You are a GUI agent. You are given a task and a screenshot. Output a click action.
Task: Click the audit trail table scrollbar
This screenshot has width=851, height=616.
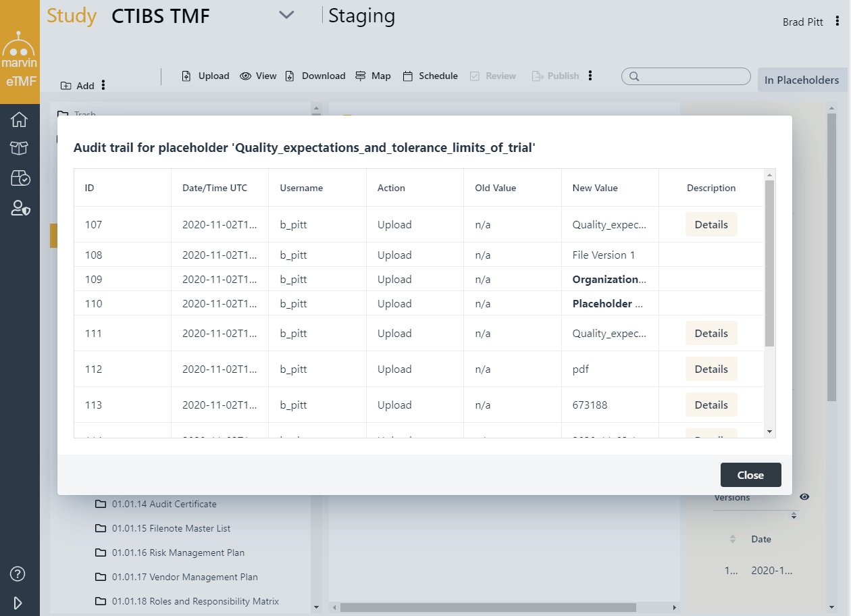coord(769,263)
